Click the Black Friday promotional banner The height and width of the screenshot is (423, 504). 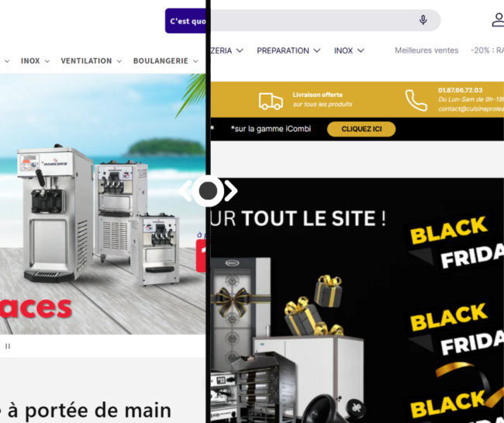(357, 300)
